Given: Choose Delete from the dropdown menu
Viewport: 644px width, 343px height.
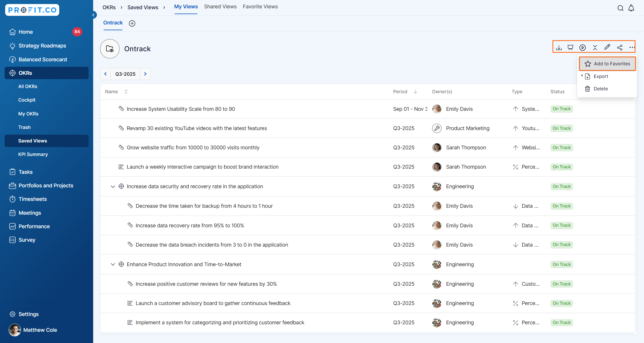Looking at the screenshot, I should (x=600, y=89).
